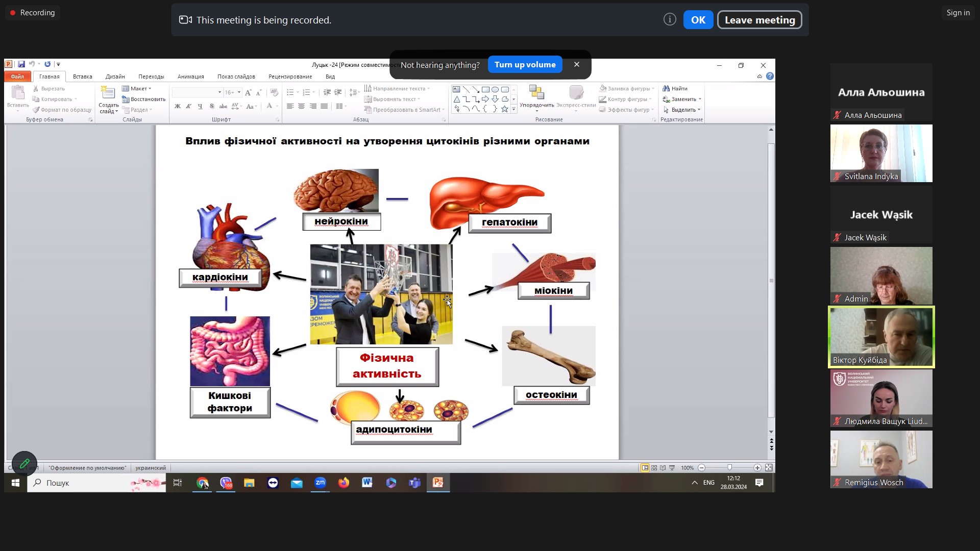Toggle bold (Ж) formatting
This screenshot has width=980, height=551.
pos(178,106)
